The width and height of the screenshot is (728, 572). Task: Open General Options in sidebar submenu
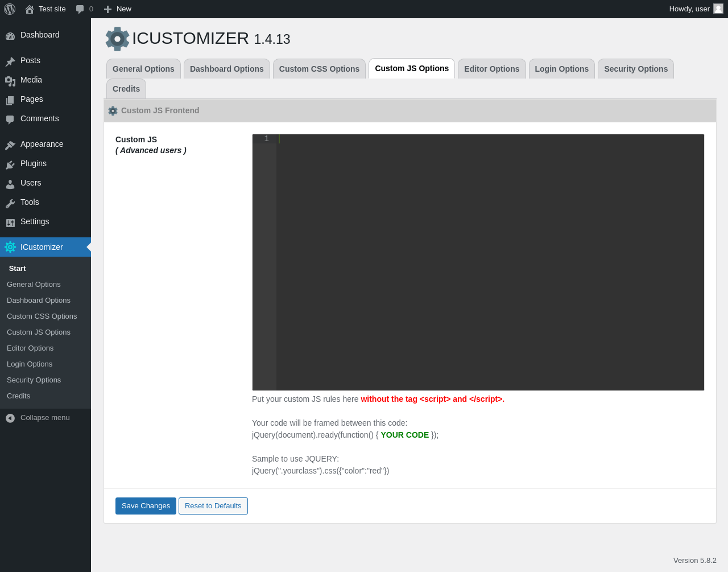[34, 285]
